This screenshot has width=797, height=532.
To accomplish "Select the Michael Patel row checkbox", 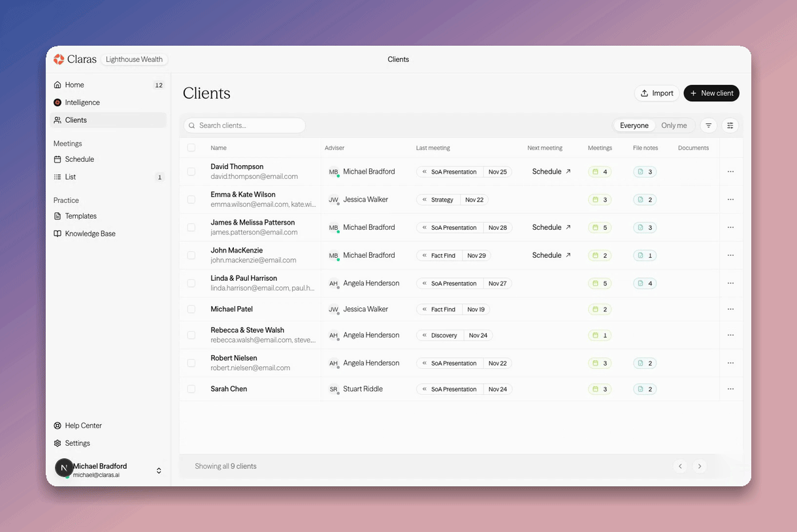I will [x=191, y=309].
